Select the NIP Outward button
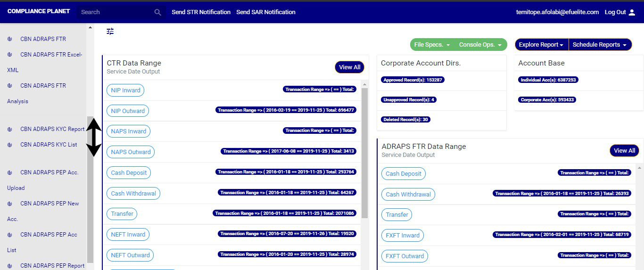 point(128,111)
